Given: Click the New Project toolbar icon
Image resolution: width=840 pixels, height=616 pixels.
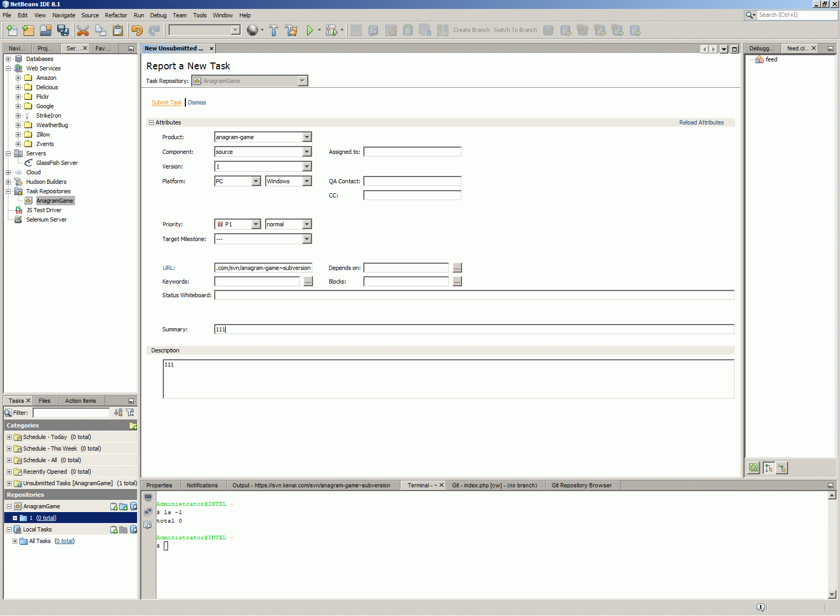Looking at the screenshot, I should tap(28, 30).
